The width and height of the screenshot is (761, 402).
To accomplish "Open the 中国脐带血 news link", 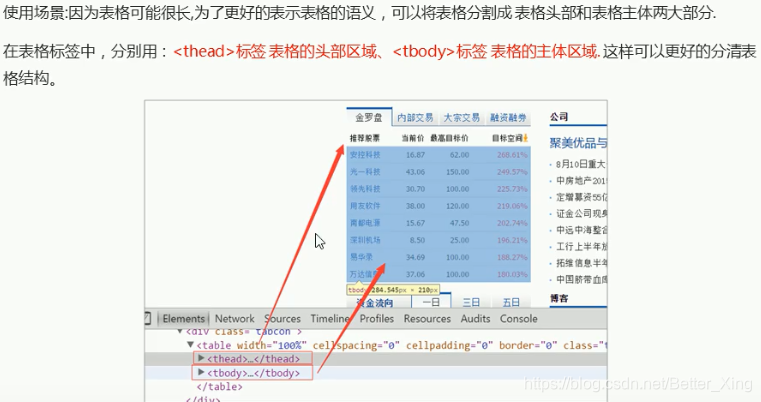I will (x=581, y=280).
